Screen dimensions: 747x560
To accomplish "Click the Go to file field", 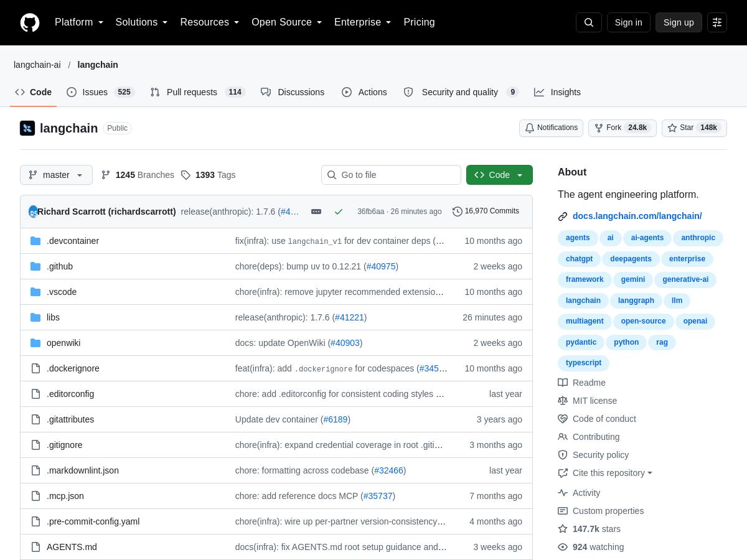I will click(391, 175).
